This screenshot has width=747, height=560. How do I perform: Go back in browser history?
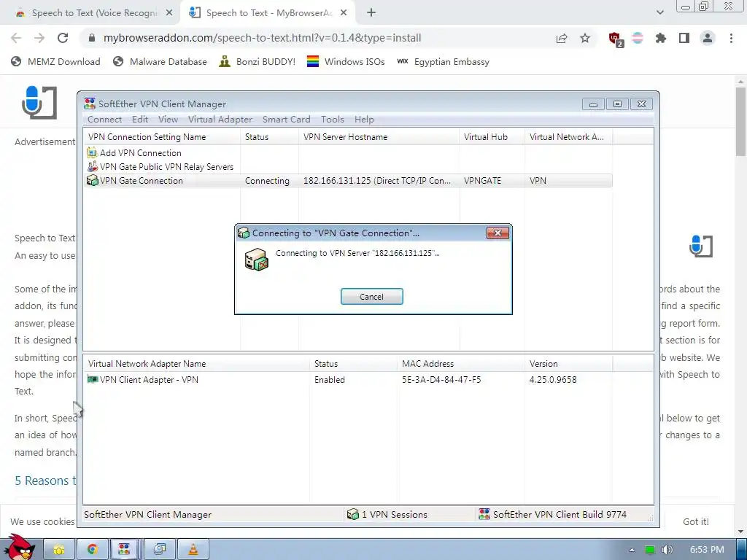point(16,38)
